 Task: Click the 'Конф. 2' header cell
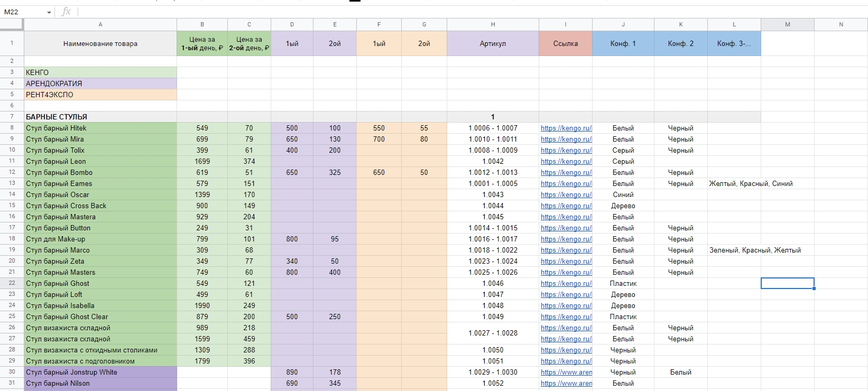(x=680, y=43)
